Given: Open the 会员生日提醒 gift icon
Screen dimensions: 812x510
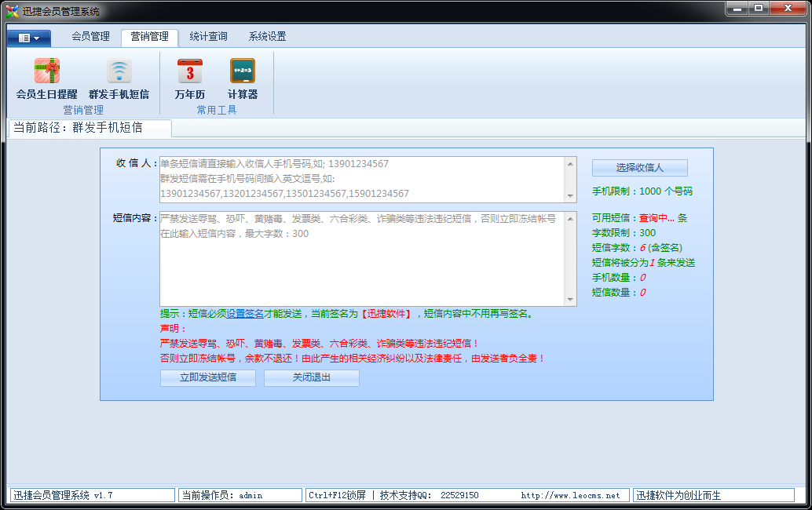Looking at the screenshot, I should (x=46, y=78).
